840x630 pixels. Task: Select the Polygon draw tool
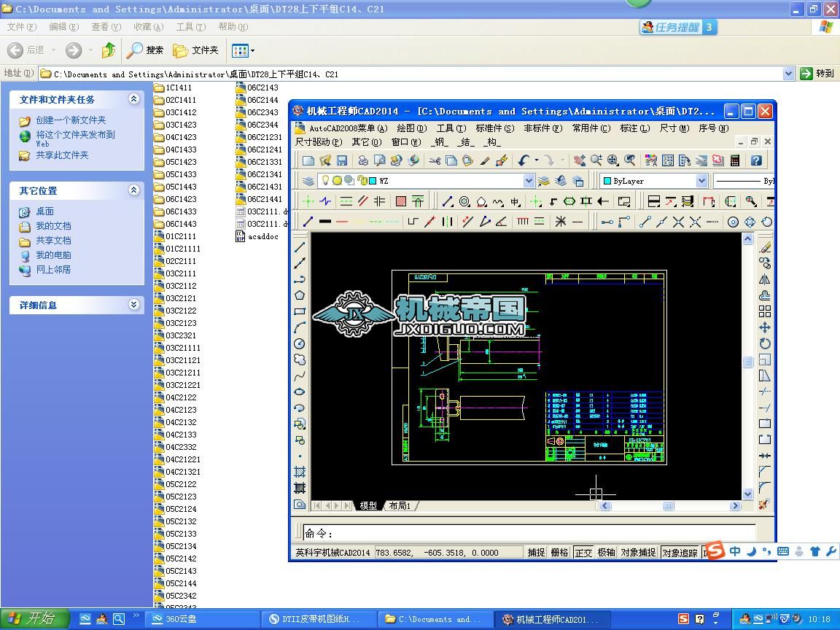tap(300, 295)
